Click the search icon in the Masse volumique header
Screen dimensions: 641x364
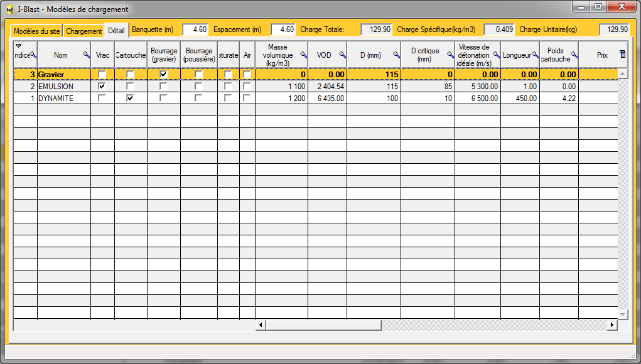303,55
